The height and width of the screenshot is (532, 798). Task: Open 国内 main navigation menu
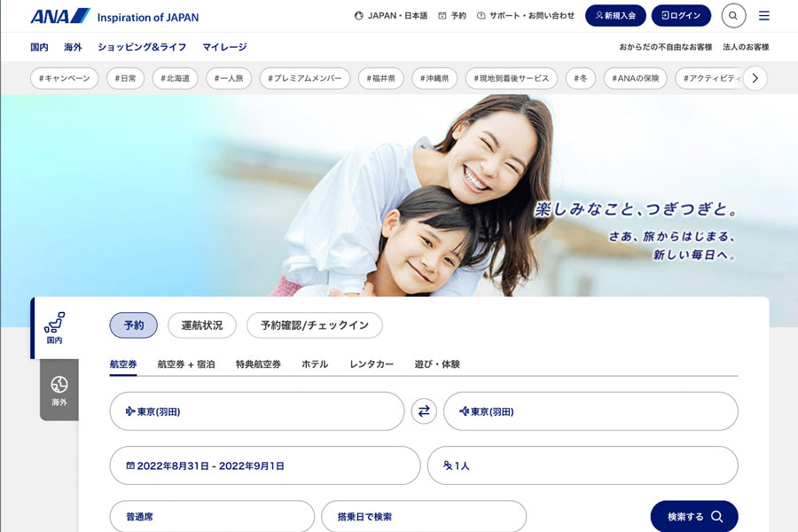[39, 47]
